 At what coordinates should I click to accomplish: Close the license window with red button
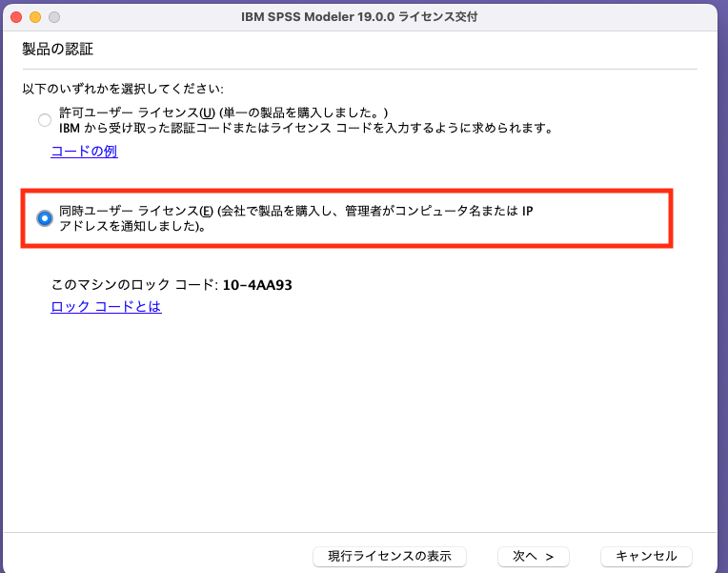(x=16, y=17)
